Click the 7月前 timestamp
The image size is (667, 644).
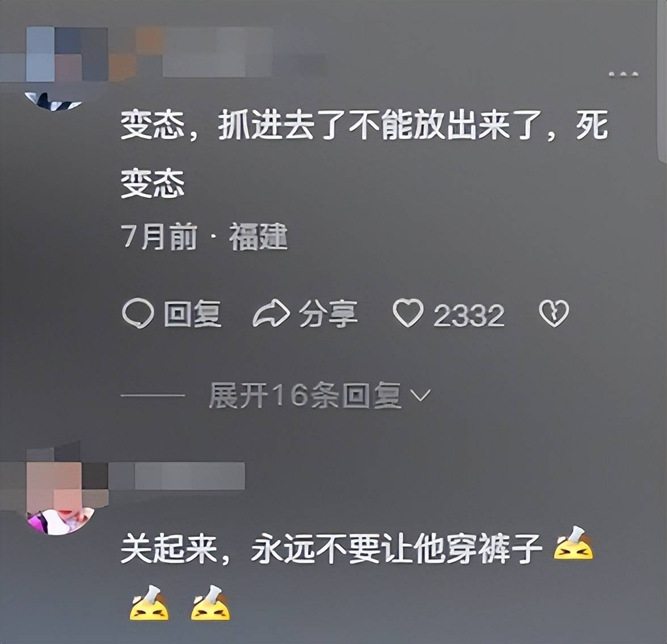[x=159, y=237]
